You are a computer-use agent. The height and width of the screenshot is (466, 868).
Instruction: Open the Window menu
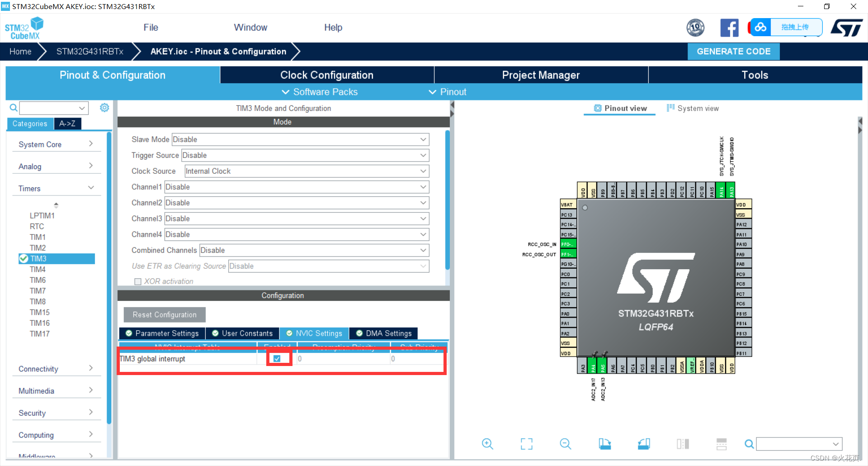pyautogui.click(x=250, y=28)
